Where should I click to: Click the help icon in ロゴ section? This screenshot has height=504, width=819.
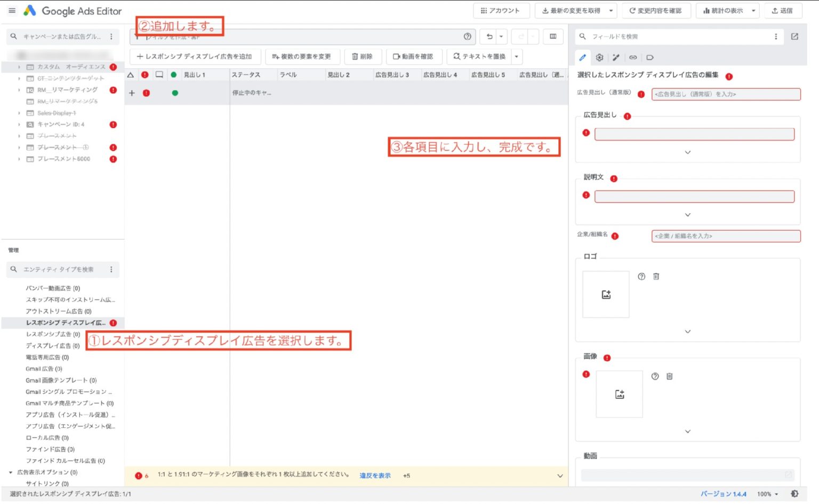[x=641, y=277]
